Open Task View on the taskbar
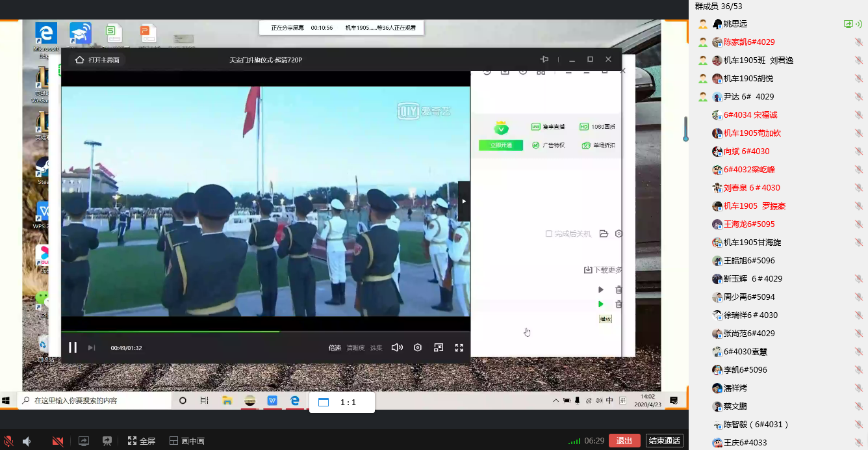The height and width of the screenshot is (450, 868). 205,401
